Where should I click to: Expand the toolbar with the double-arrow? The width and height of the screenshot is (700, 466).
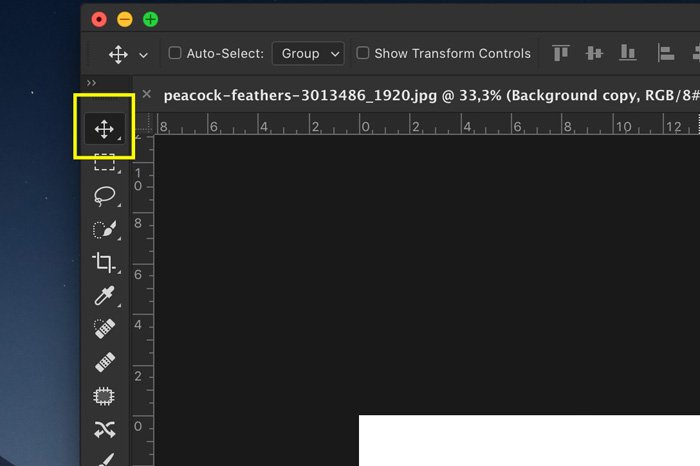pyautogui.click(x=91, y=83)
